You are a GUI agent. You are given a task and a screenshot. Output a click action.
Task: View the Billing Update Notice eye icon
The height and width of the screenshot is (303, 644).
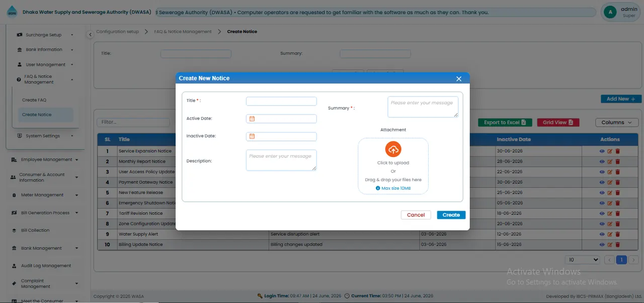coord(602,245)
